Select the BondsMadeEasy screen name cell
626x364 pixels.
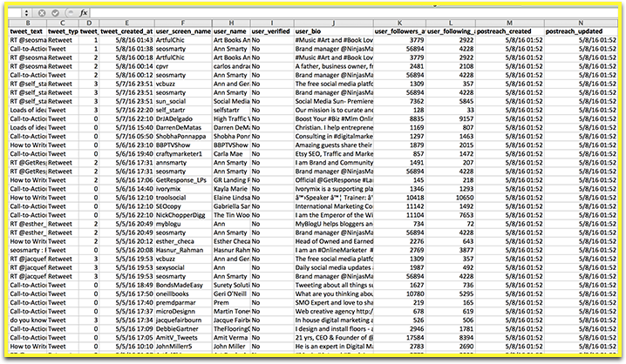(183, 286)
